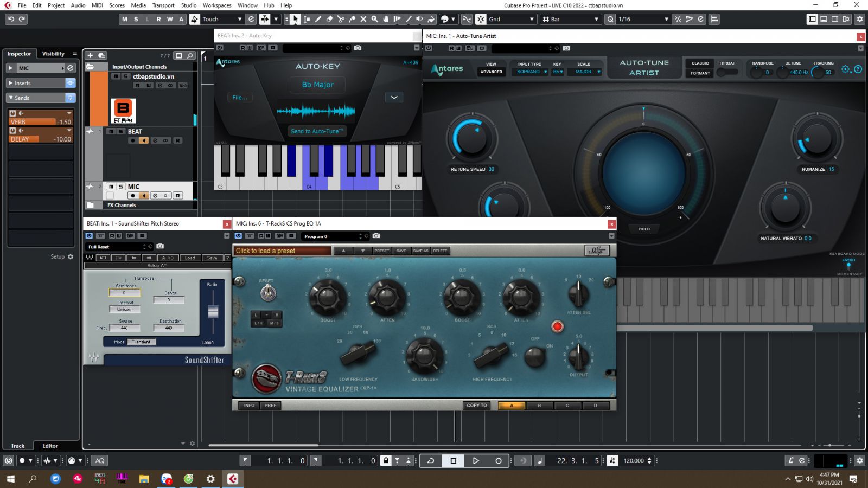
Task: Click the Stop transport button
Action: click(x=454, y=461)
